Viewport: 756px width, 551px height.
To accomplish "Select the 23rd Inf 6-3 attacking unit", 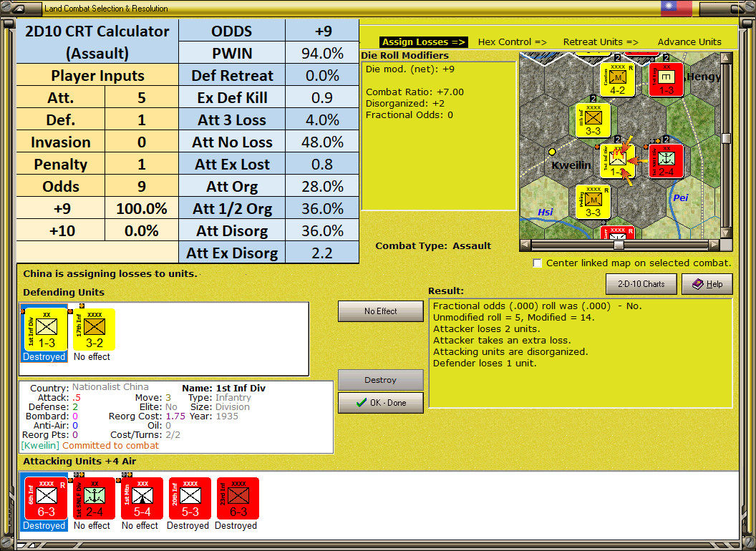I will coord(238,499).
